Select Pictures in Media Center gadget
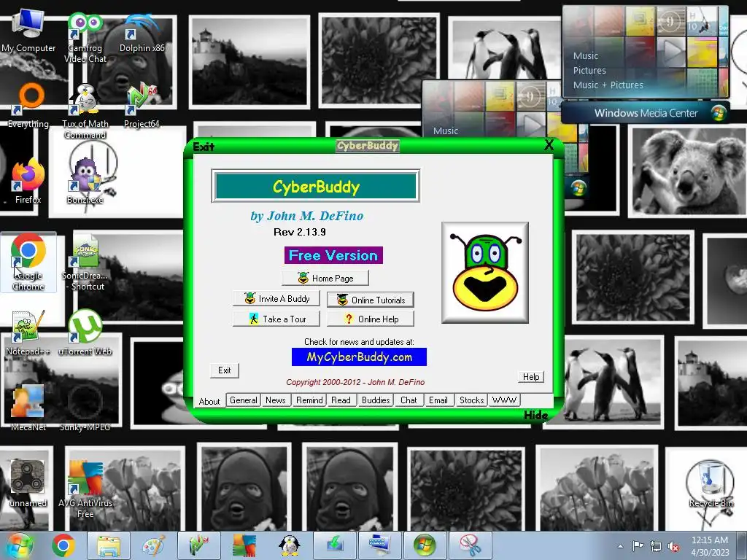Image resolution: width=747 pixels, height=560 pixels. tap(589, 71)
